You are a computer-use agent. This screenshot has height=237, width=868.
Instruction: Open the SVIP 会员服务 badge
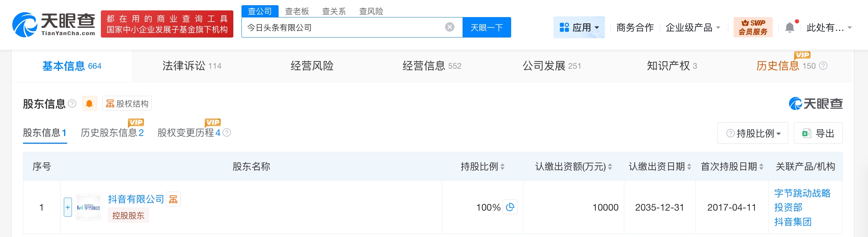pos(753,27)
